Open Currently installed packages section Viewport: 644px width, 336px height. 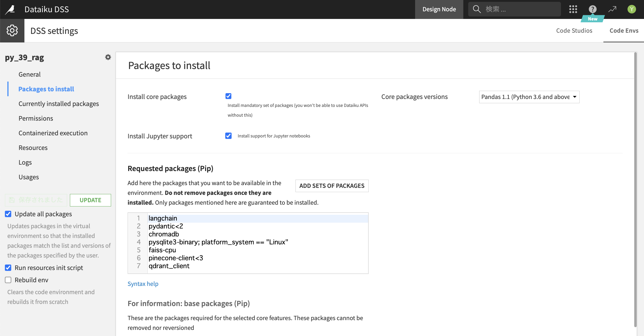click(59, 104)
